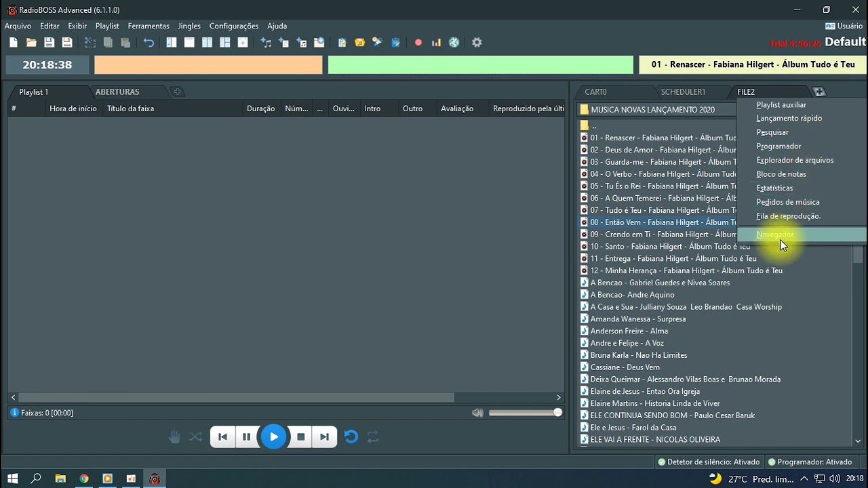Click the Usuário button
Image resolution: width=868 pixels, height=488 pixels.
coord(844,26)
